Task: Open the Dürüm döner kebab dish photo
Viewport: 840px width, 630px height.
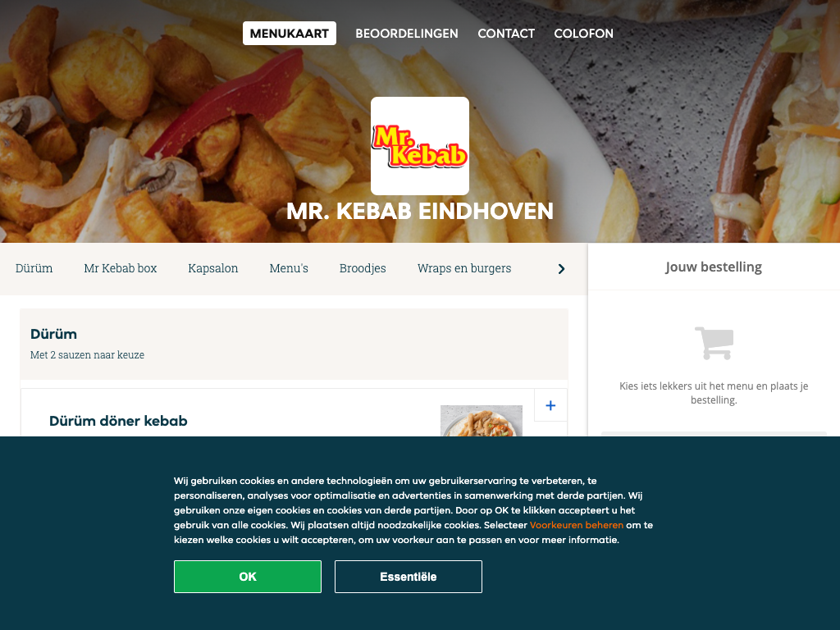Action: 481,421
